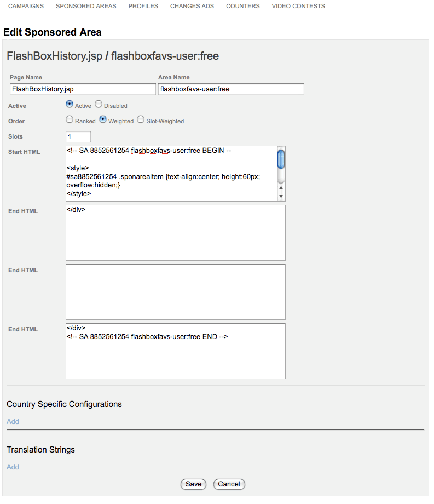Click the Order label
434x504 pixels.
(x=16, y=121)
